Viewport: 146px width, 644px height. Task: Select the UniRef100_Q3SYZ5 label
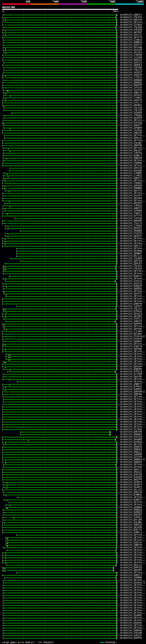tap(131, 437)
